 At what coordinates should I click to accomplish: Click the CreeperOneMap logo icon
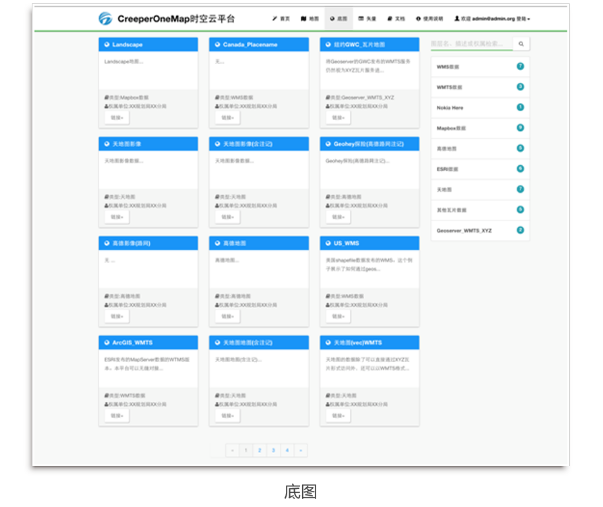106,18
